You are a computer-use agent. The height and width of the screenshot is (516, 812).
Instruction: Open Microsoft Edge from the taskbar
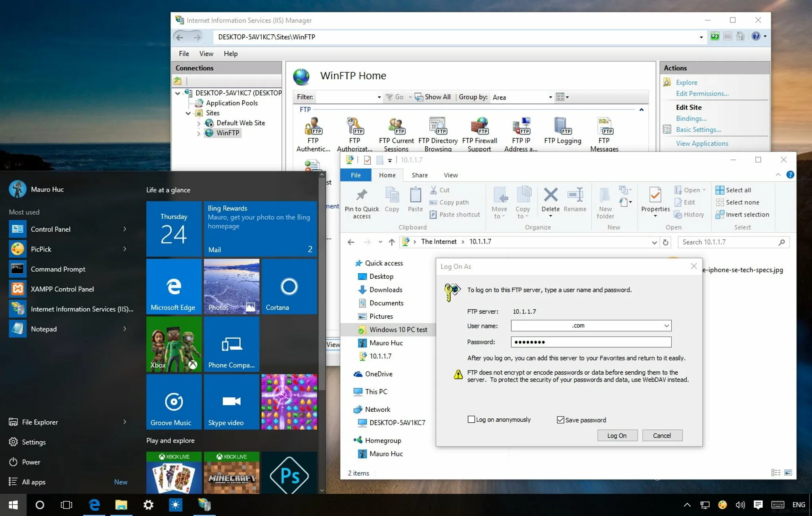coord(94,505)
